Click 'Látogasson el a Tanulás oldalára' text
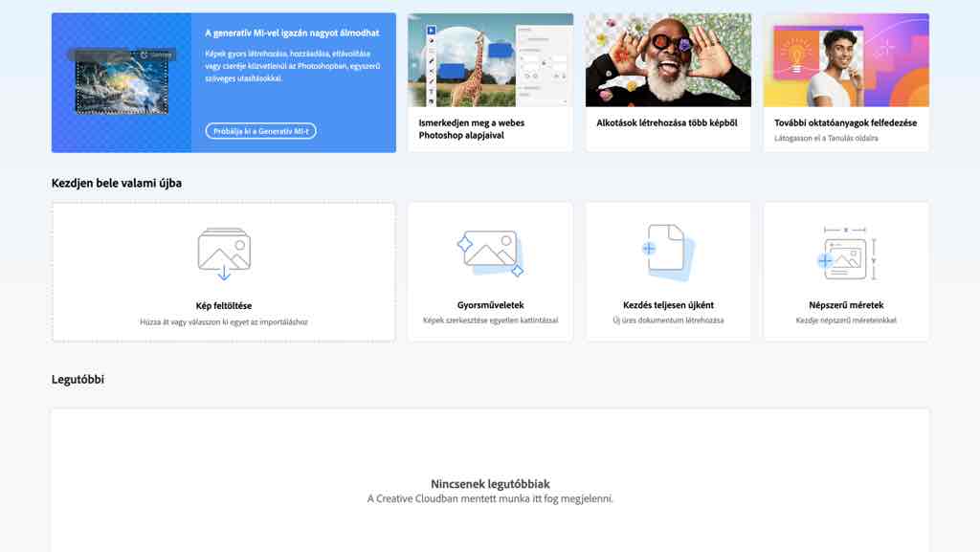The height and width of the screenshot is (552, 980). [826, 138]
